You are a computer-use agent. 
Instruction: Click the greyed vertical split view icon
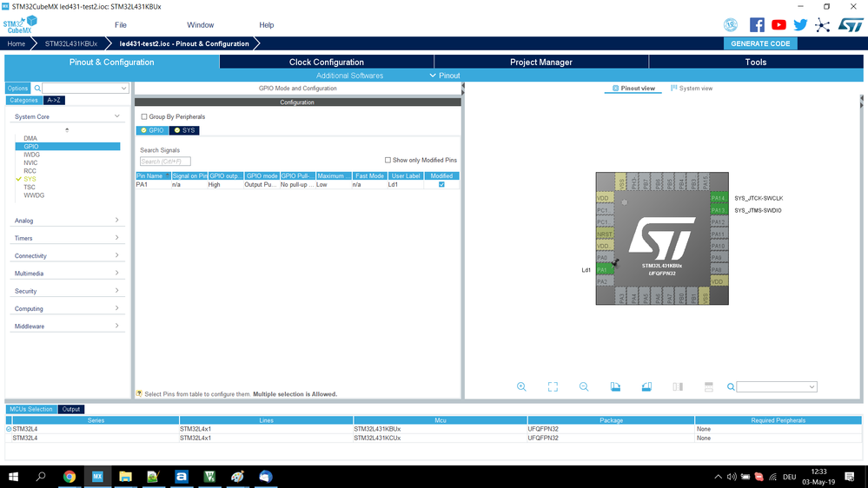point(678,386)
